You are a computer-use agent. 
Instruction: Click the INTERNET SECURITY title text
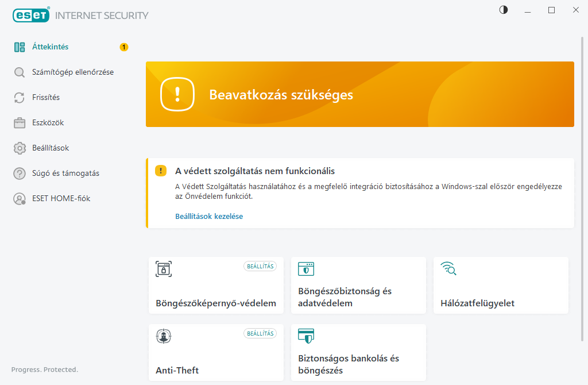102,16
